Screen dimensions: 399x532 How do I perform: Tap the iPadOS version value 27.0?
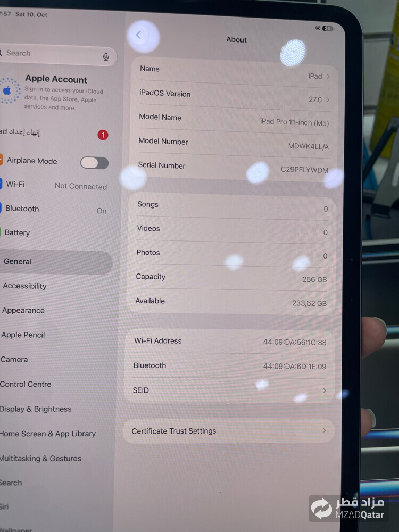click(315, 99)
